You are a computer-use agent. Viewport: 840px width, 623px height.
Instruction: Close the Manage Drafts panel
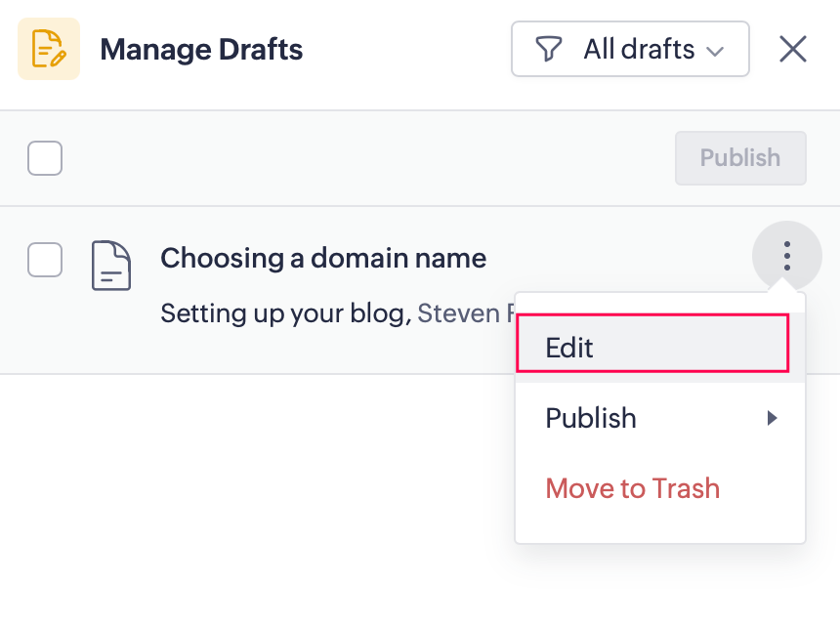point(792,49)
